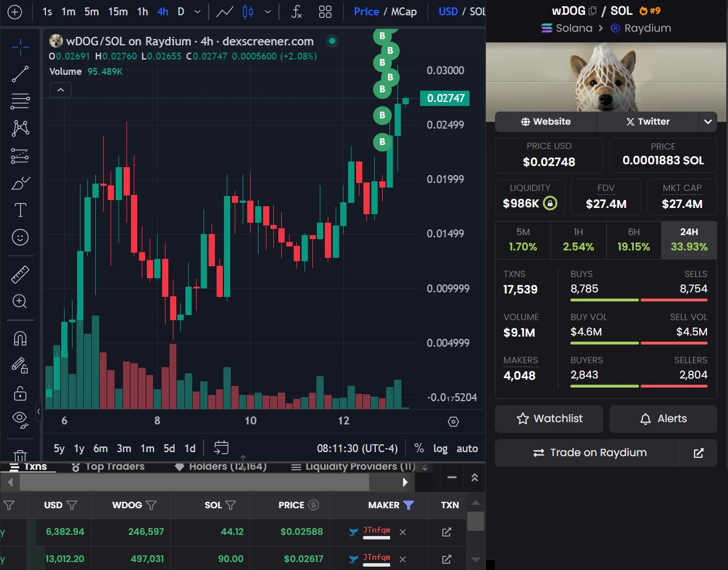Open transaction link for the $0.02588 row
The width and height of the screenshot is (728, 570).
click(447, 532)
